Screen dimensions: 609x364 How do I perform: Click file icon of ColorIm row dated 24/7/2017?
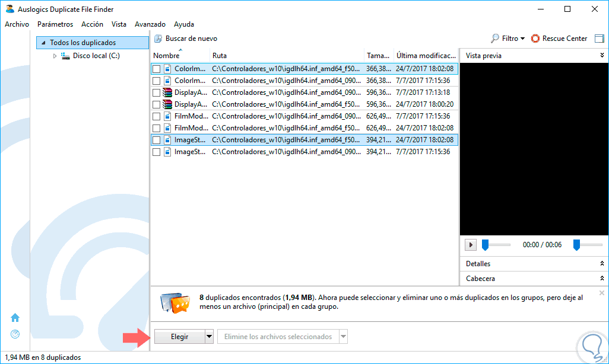tap(167, 69)
